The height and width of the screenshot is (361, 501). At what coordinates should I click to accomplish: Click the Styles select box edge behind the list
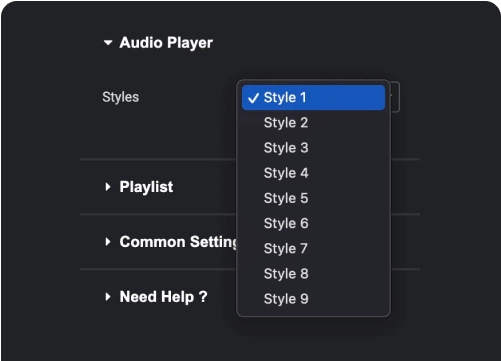395,97
